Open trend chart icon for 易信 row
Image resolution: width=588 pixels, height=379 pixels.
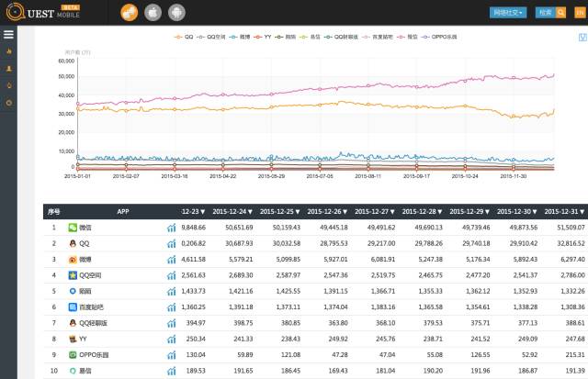(x=172, y=371)
